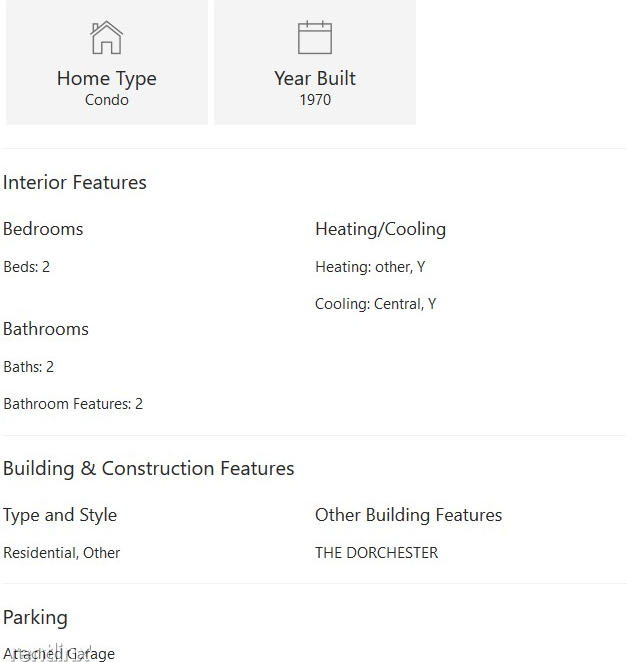Click the Heating: other, Y line
Image resolution: width=627 pixels, height=662 pixels.
tap(370, 267)
